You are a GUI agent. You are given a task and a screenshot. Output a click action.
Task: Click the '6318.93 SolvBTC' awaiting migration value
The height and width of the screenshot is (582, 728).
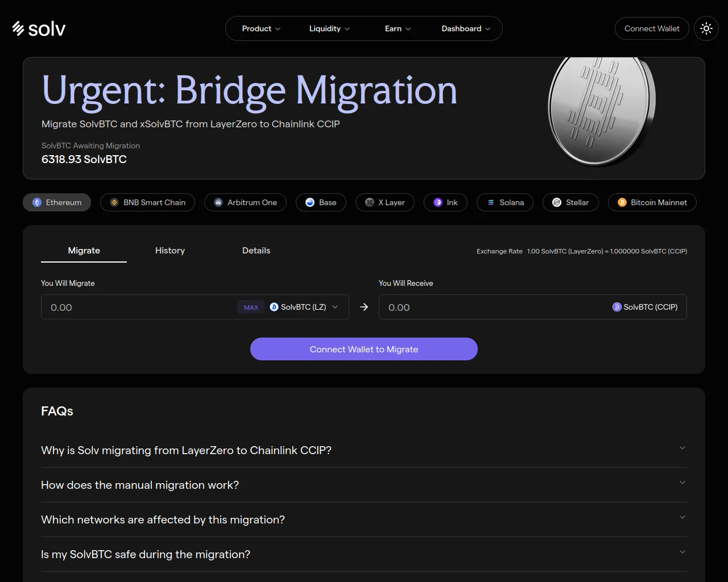coord(84,159)
